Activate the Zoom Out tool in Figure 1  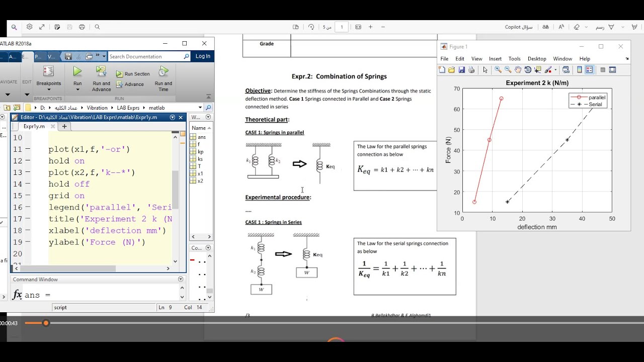[508, 70]
